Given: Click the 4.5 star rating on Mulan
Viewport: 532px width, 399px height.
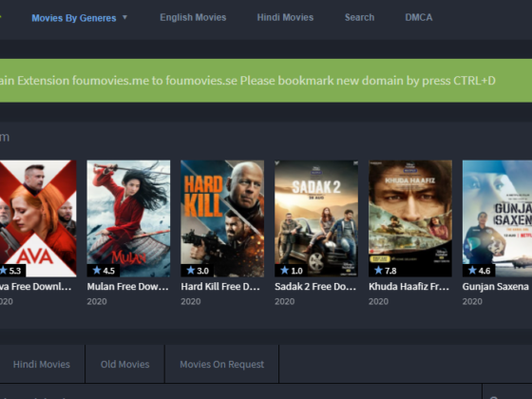Looking at the screenshot, I should pyautogui.click(x=104, y=271).
